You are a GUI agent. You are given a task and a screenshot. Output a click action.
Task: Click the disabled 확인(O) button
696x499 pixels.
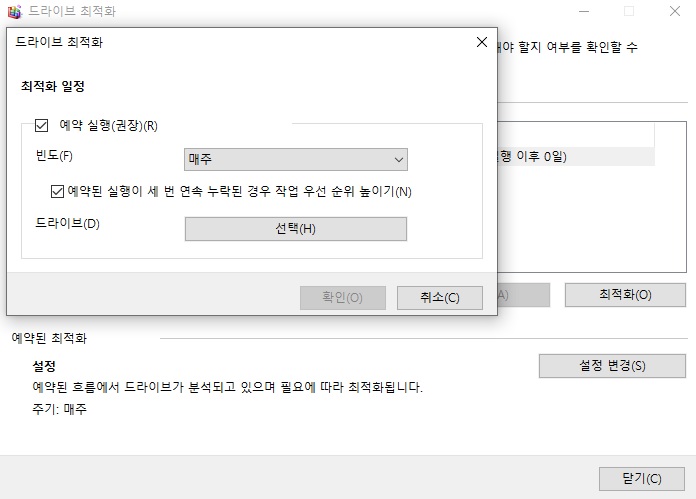click(x=343, y=297)
